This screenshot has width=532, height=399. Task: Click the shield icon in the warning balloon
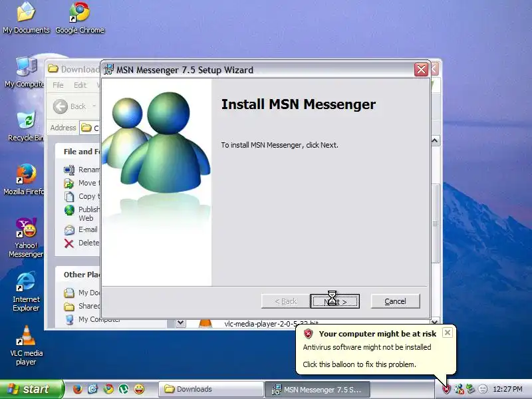308,334
